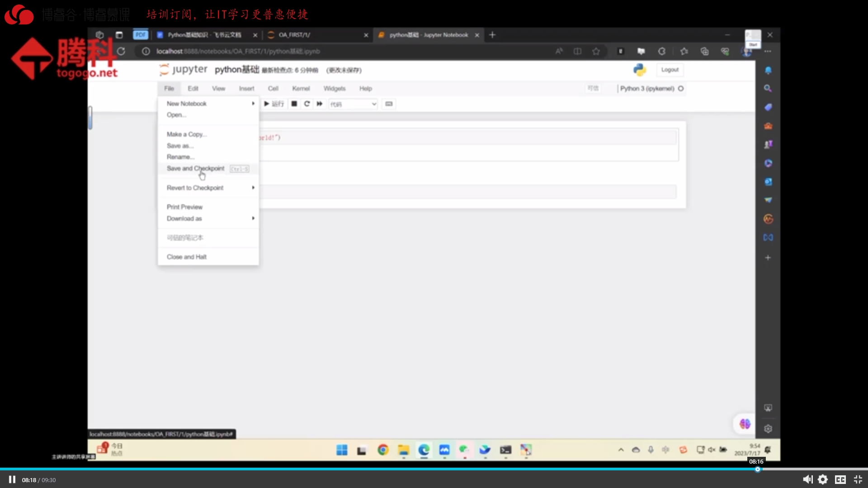Click the split screen icon in address bar
Viewport: 868px width, 488px height.
click(577, 51)
